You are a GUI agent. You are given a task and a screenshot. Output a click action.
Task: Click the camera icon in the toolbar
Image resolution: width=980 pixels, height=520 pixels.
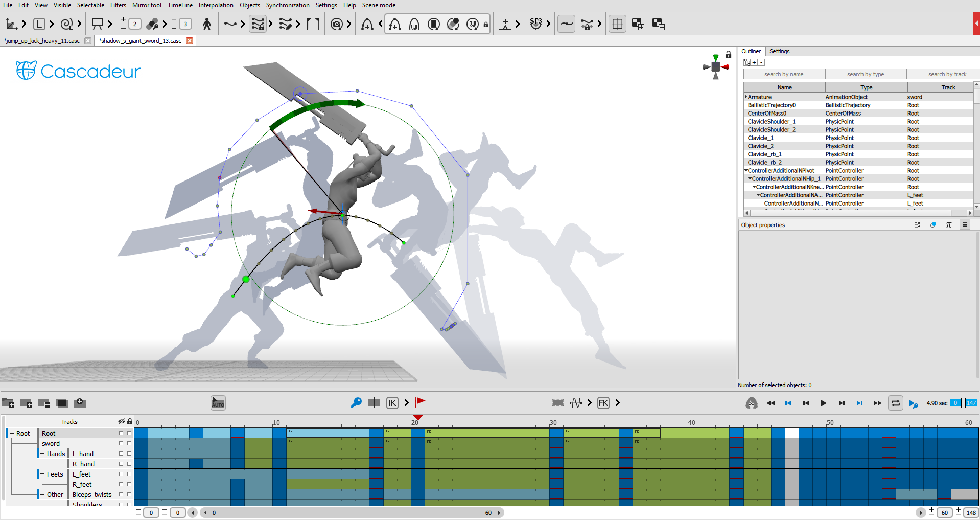pyautogui.click(x=336, y=24)
